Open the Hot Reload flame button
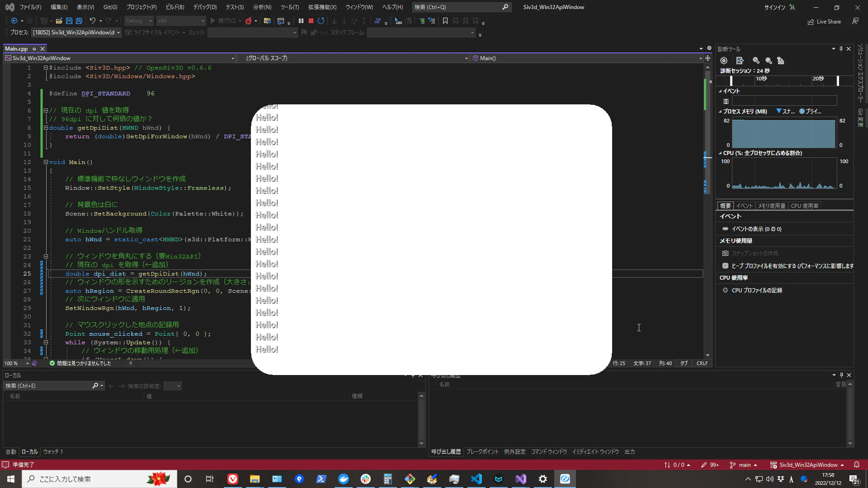Image resolution: width=868 pixels, height=488 pixels. [x=248, y=21]
